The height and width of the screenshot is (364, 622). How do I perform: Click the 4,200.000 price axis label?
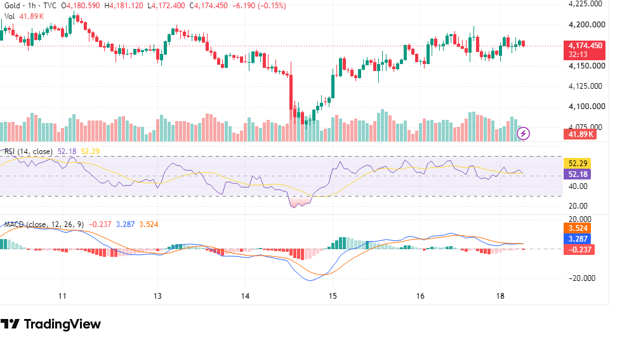586,25
